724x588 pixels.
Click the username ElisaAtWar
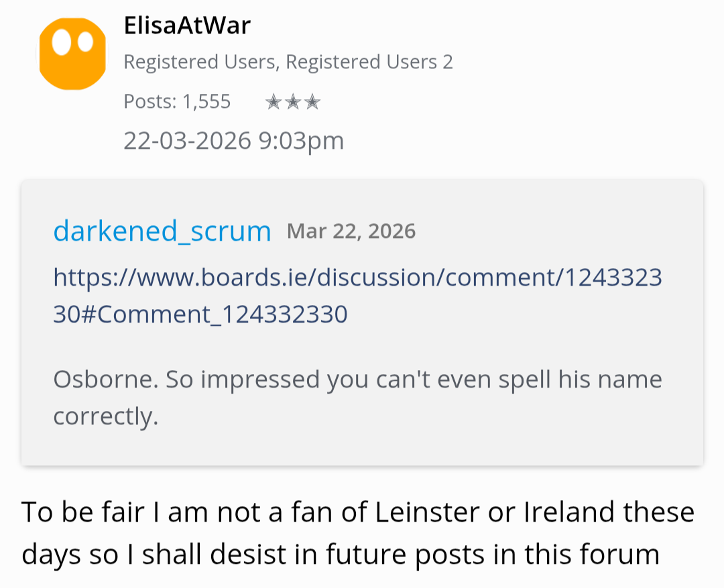click(x=188, y=25)
